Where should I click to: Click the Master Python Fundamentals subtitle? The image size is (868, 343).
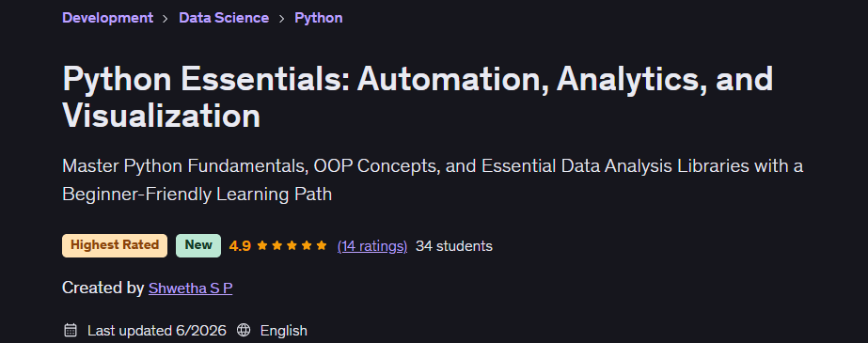tap(433, 179)
